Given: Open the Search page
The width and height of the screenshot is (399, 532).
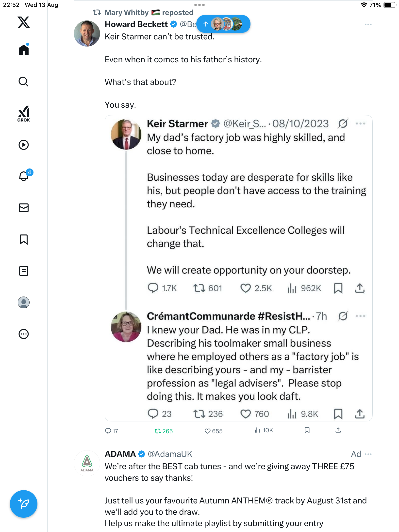Looking at the screenshot, I should (x=24, y=82).
